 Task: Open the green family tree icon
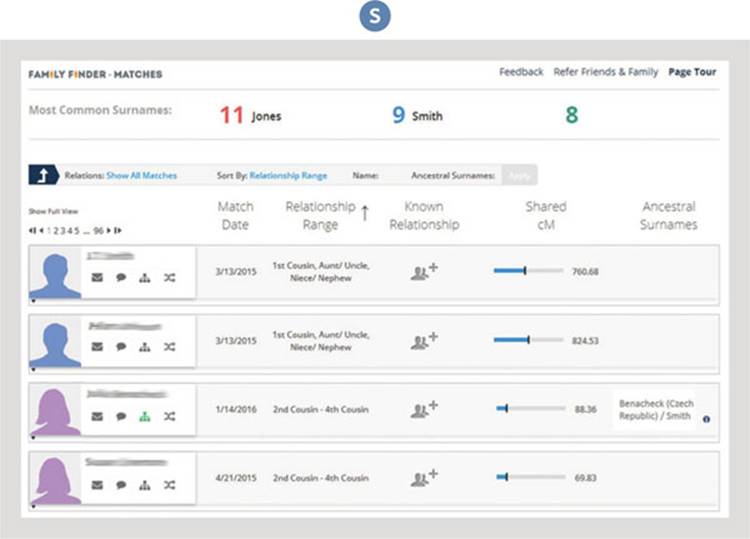click(x=145, y=416)
